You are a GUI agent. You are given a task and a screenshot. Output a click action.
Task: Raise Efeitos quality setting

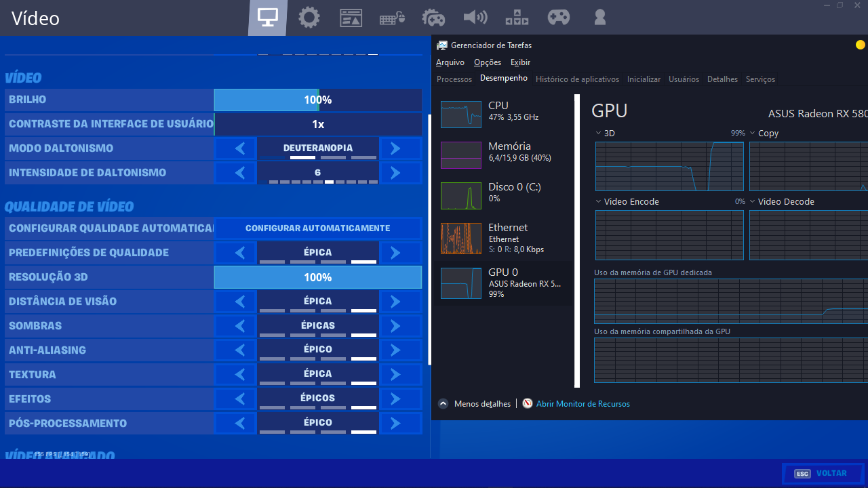(x=400, y=399)
